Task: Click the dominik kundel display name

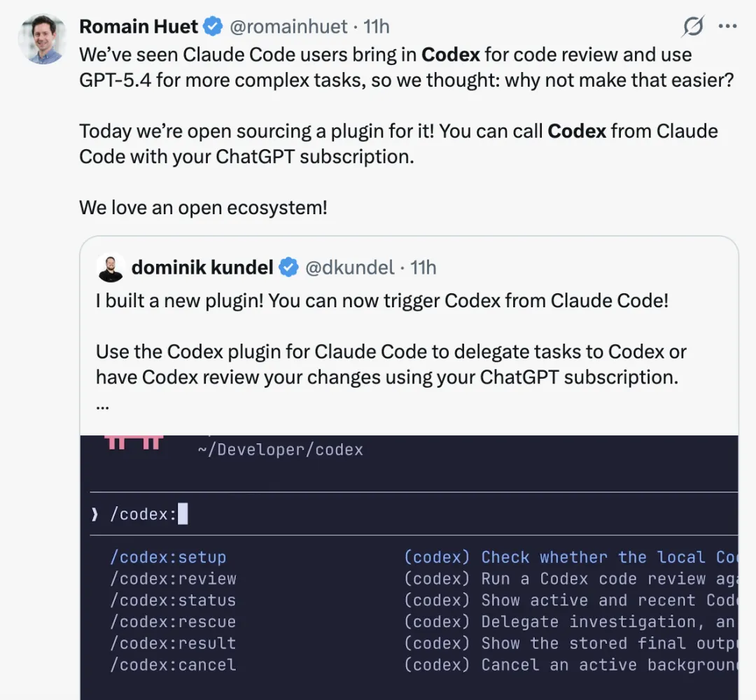Action: click(202, 267)
